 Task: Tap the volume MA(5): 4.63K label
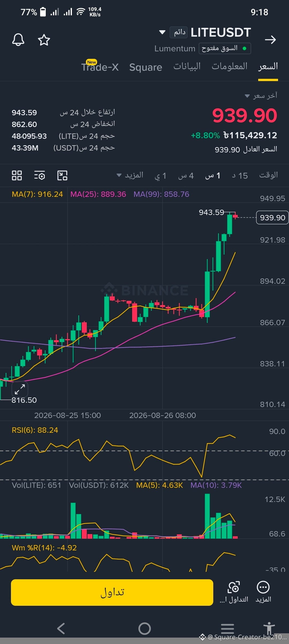[x=159, y=485]
